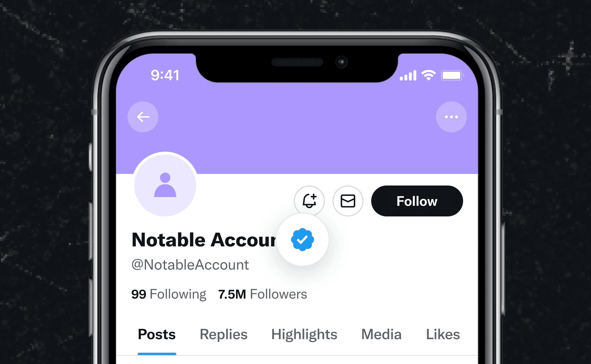Open the more options ellipsis menu
Image resolution: width=591 pixels, height=364 pixels.
pyautogui.click(x=451, y=117)
